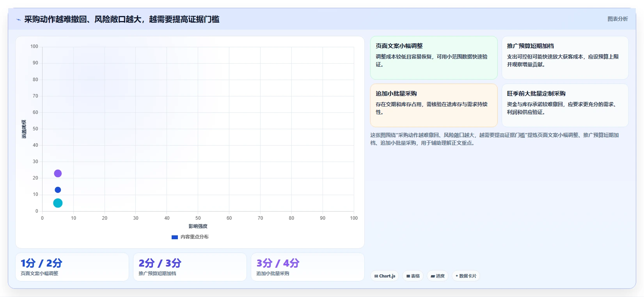644x297 pixels.
Task: Click the cyan bubble near value 5
Action: (58, 203)
